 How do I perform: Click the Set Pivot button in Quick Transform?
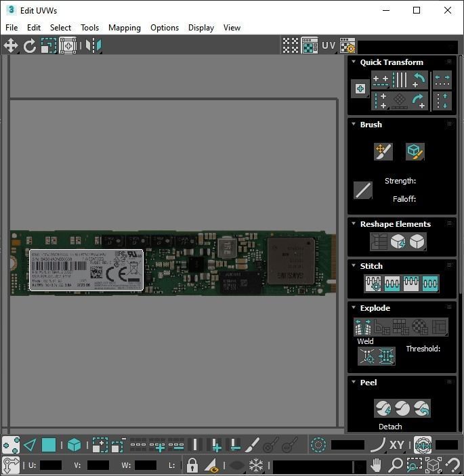360,89
